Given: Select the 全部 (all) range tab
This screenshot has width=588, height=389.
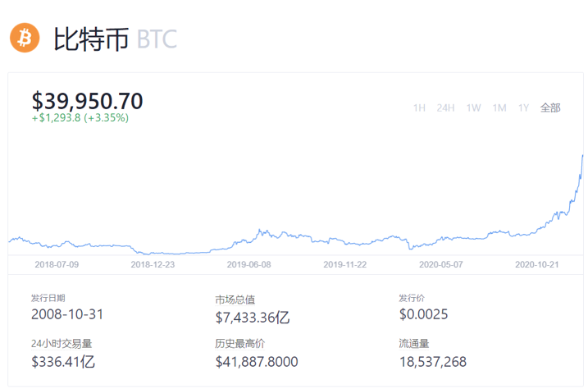Looking at the screenshot, I should [x=550, y=108].
